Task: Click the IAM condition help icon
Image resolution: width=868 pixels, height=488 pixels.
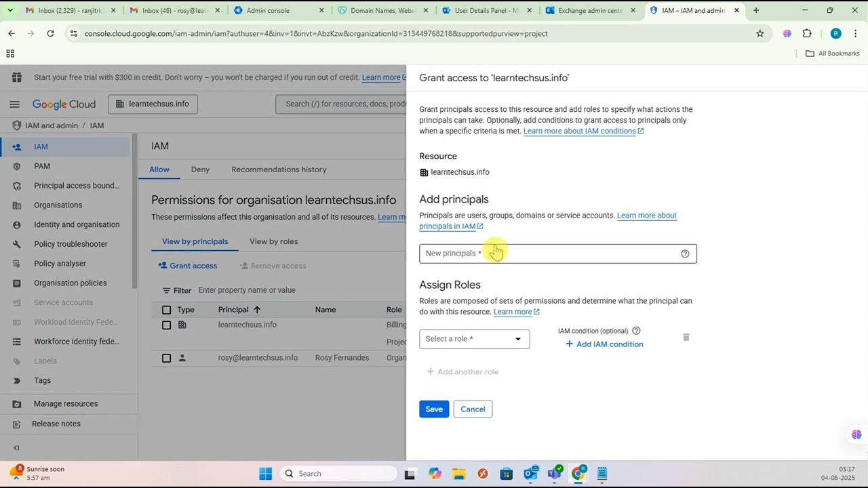Action: click(x=636, y=331)
